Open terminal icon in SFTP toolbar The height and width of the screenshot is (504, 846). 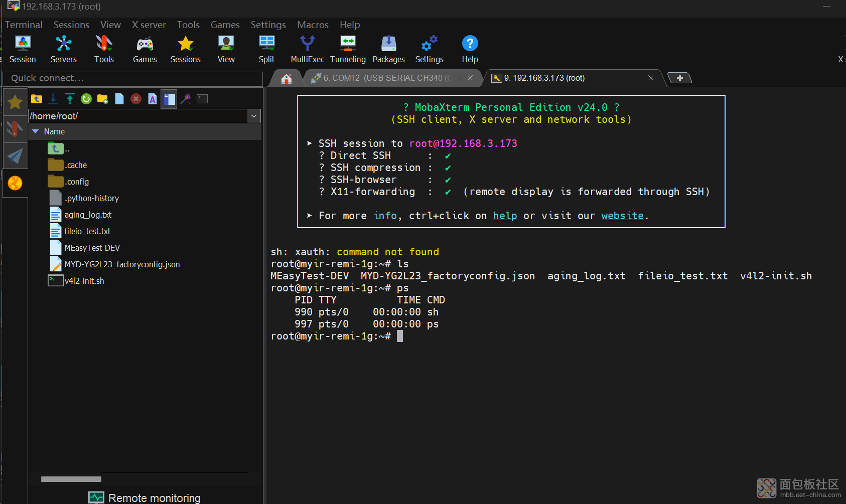tap(202, 99)
